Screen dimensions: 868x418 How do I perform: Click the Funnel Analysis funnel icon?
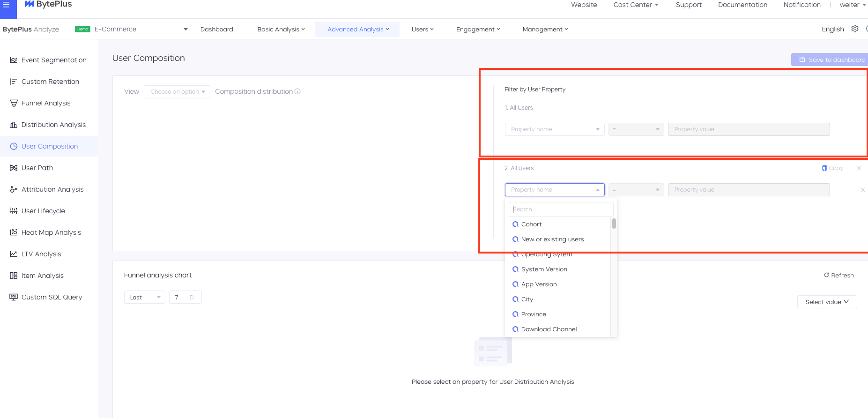click(14, 103)
